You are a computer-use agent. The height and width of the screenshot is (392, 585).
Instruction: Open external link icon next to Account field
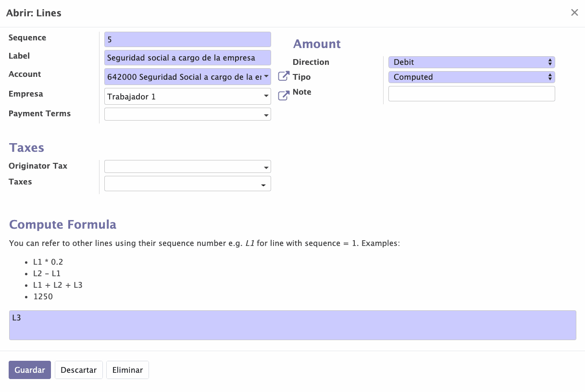[x=284, y=76]
